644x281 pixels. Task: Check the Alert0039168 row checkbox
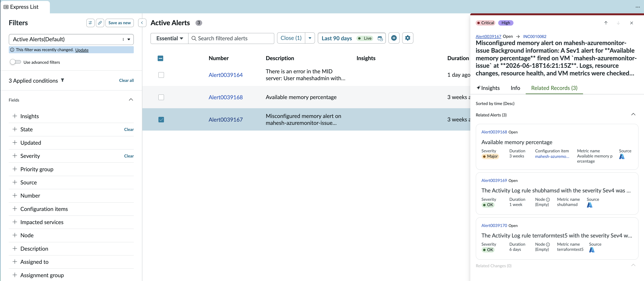tap(161, 97)
